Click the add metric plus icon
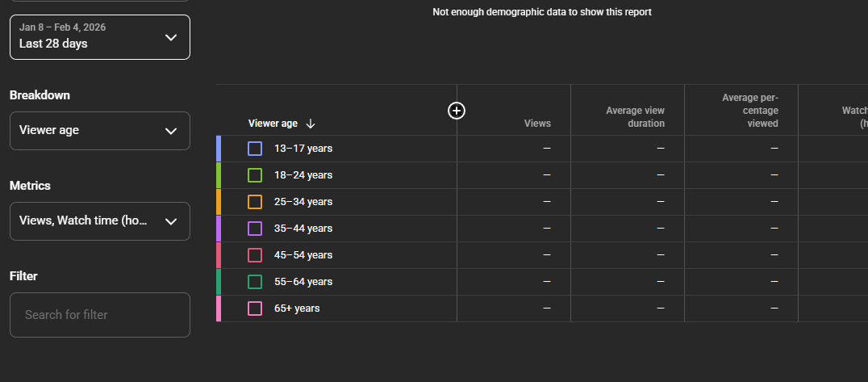 457,111
